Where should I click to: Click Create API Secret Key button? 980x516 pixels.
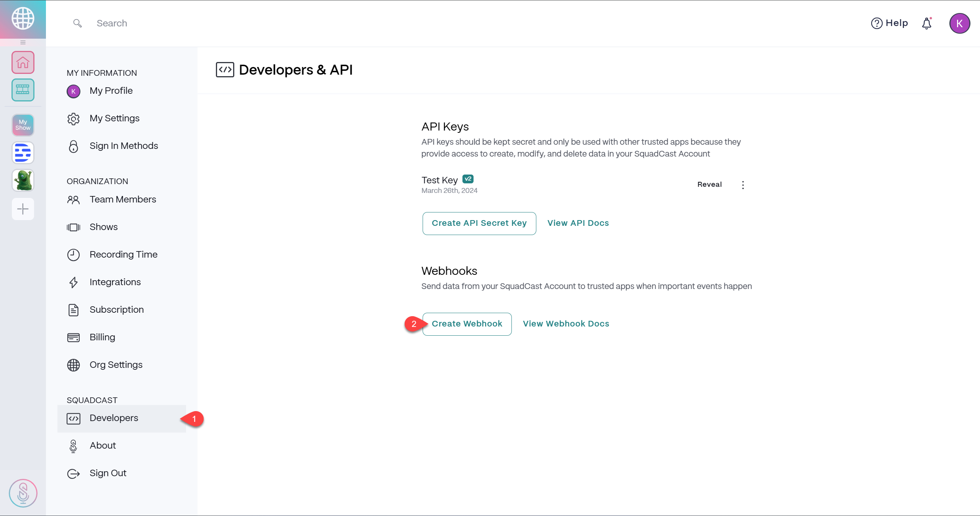(479, 223)
